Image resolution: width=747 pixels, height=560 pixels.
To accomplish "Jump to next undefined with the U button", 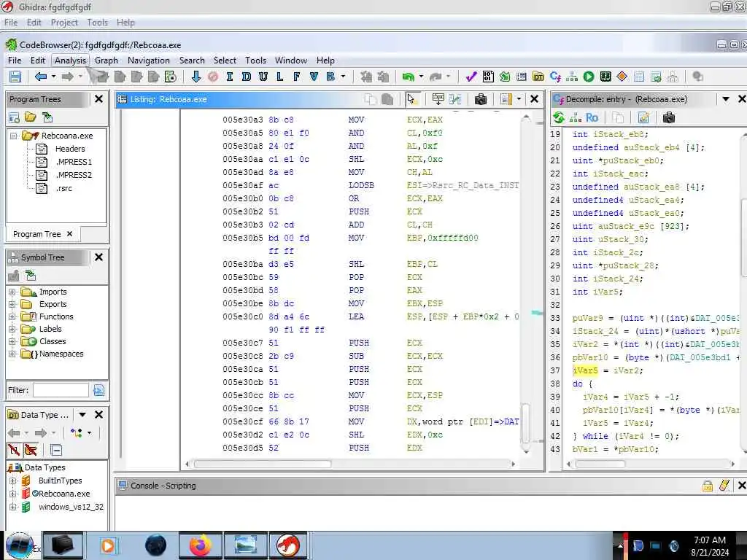I will pyautogui.click(x=263, y=76).
